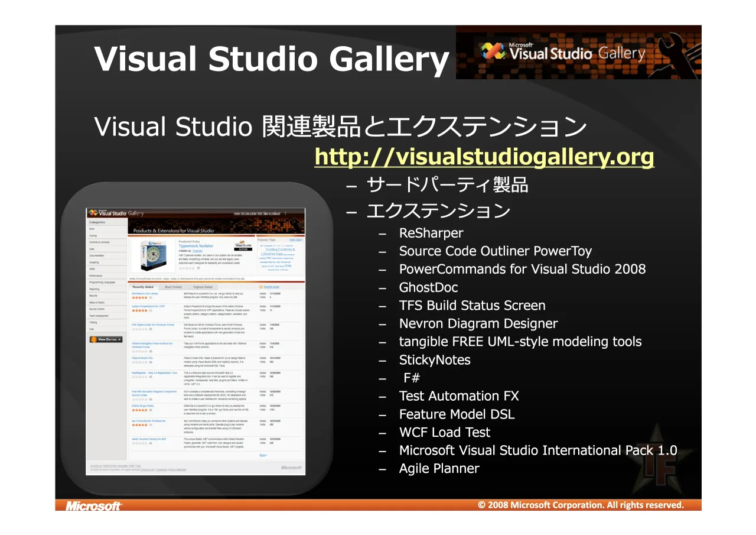Click the Typemock Isolator box image

pyautogui.click(x=154, y=255)
